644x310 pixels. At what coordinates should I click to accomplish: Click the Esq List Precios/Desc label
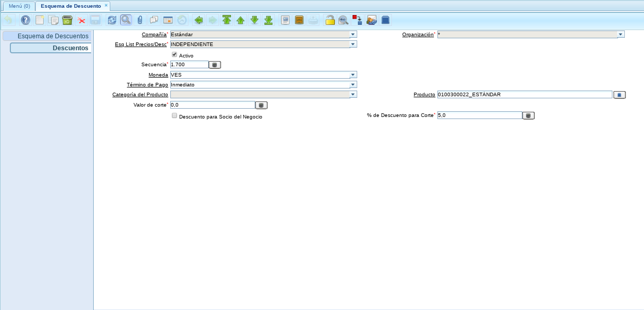pos(141,45)
